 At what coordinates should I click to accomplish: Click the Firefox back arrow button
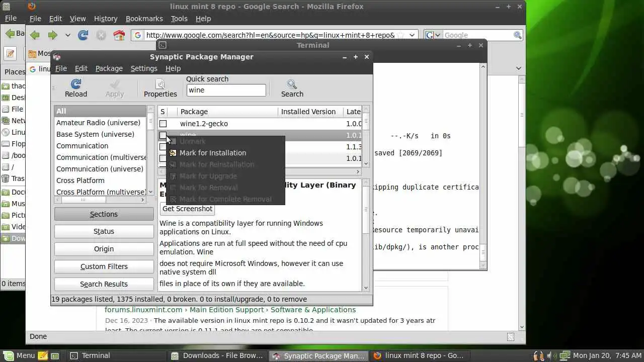(x=35, y=35)
